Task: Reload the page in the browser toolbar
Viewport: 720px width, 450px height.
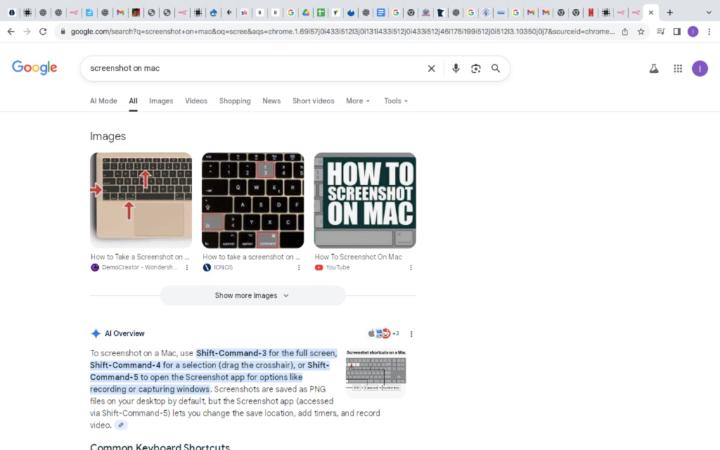Action: (43, 31)
